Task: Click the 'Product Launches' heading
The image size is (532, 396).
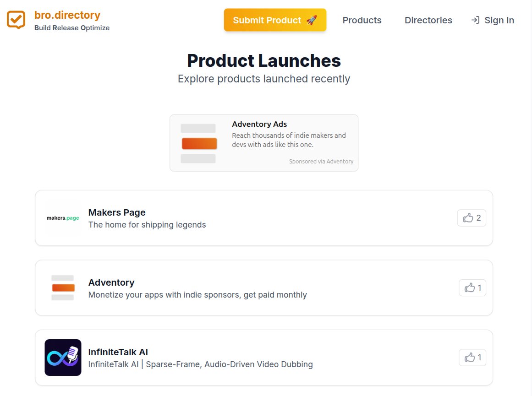Action: [x=263, y=61]
